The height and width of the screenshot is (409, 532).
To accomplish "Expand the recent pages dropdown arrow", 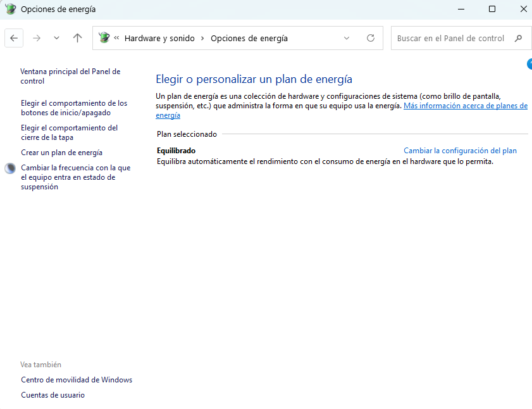I will (56, 38).
